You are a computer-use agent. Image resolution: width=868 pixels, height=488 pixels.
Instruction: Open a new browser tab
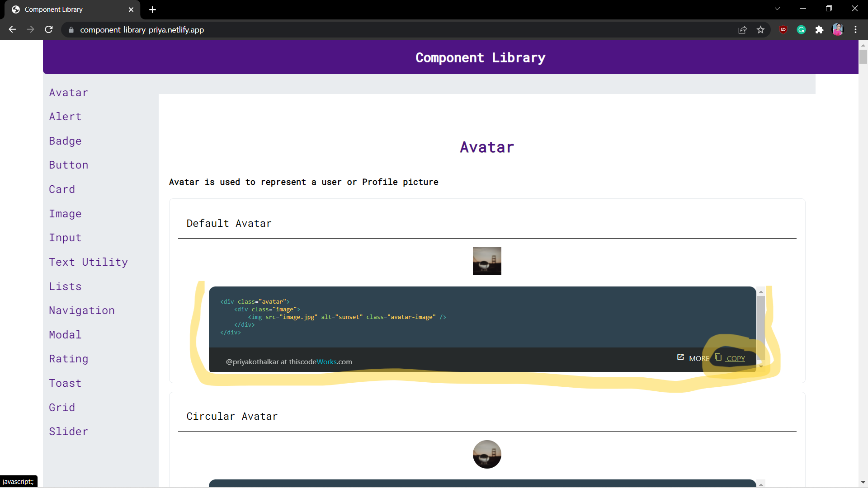[x=153, y=9]
